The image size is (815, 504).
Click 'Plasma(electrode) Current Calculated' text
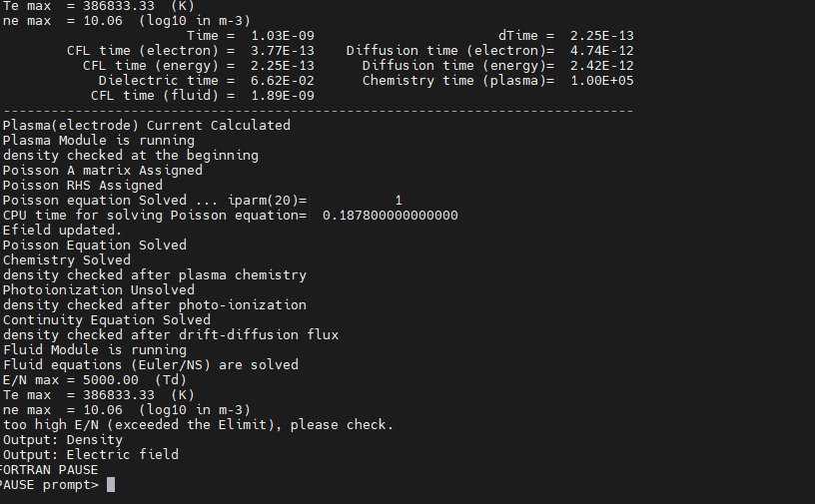pos(147,125)
